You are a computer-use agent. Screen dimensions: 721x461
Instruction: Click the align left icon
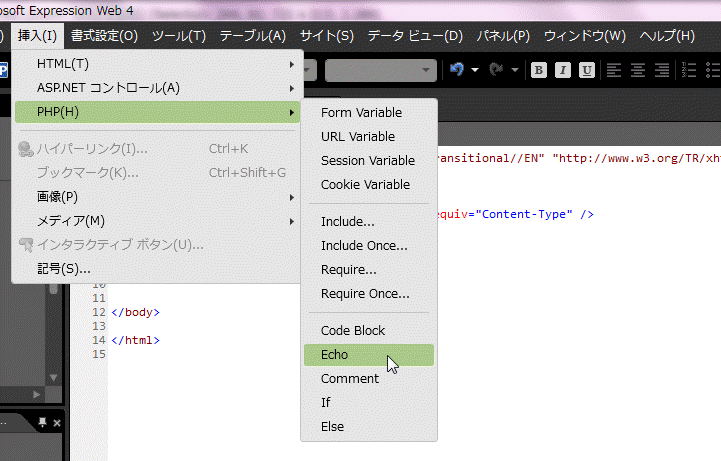613,70
